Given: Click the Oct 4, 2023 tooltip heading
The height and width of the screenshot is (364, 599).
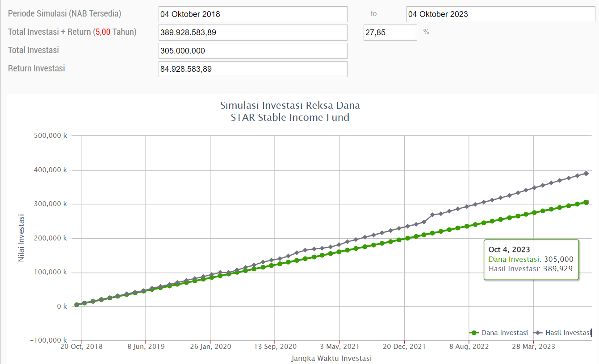Looking at the screenshot, I should coord(509,250).
